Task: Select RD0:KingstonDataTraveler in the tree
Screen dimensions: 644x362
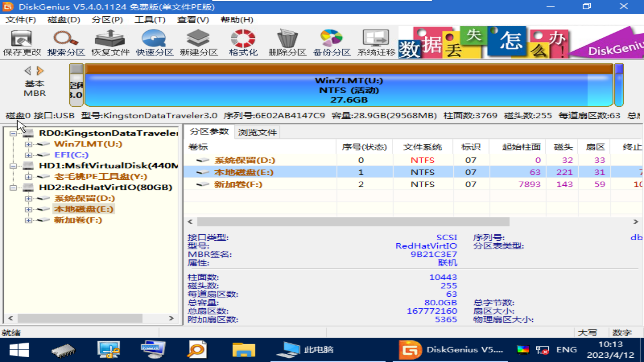Action: [x=108, y=133]
